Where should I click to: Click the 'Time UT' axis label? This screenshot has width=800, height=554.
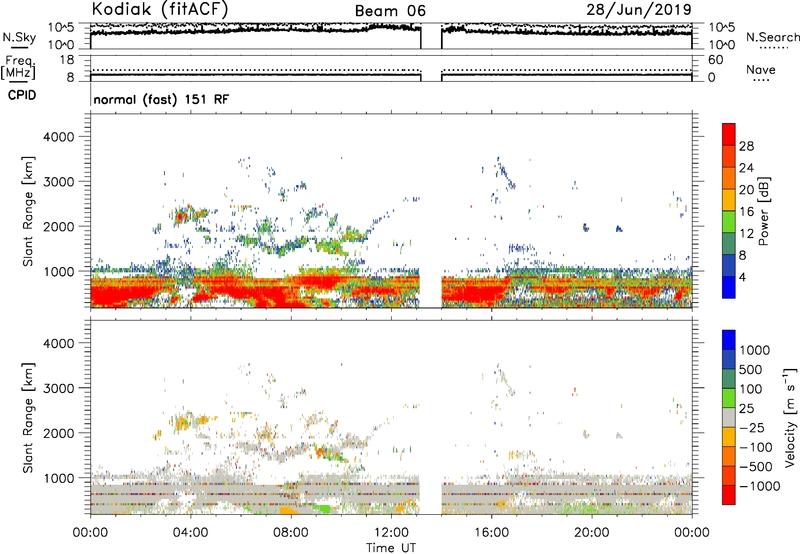click(391, 547)
